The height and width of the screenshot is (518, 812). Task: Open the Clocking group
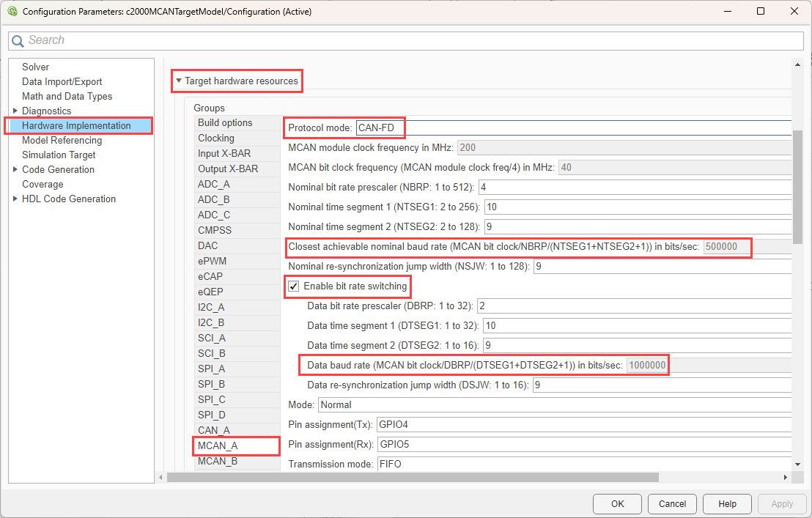(x=216, y=138)
